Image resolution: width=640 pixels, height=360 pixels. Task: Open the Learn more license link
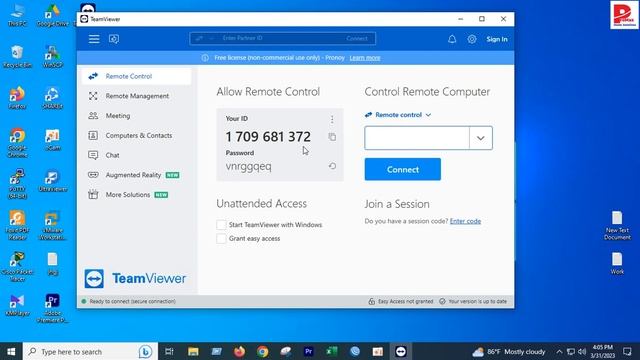[365, 58]
